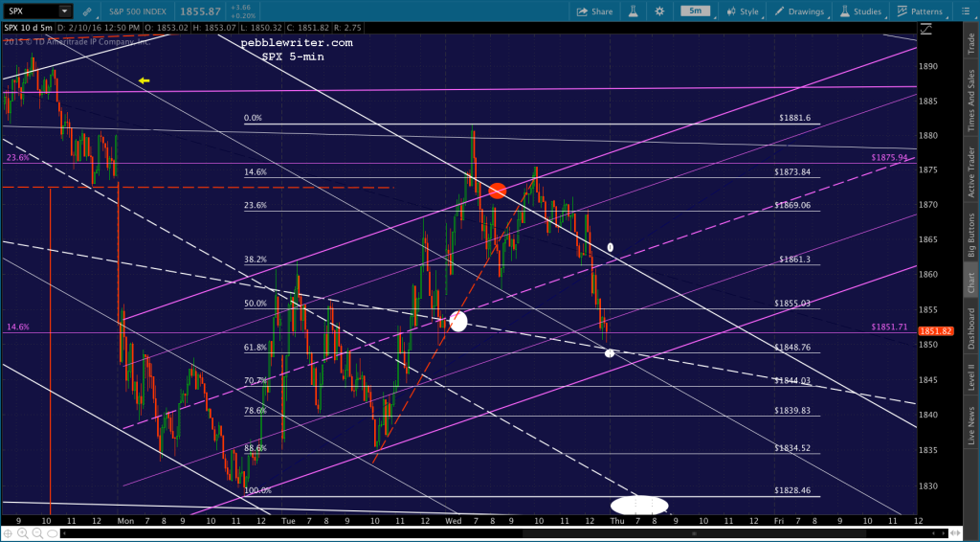980x542 pixels.
Task: Open the 5m timeframe selector
Action: (x=695, y=11)
